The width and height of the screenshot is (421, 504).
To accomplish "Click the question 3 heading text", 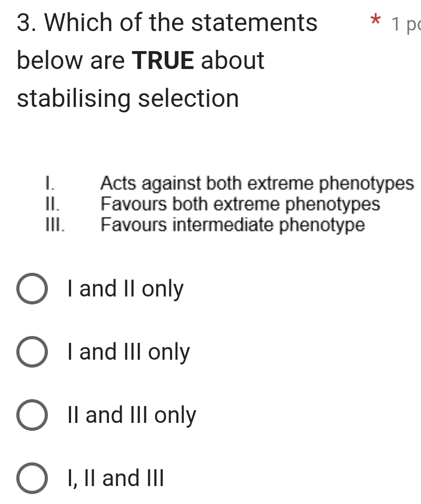I will click(x=166, y=22).
